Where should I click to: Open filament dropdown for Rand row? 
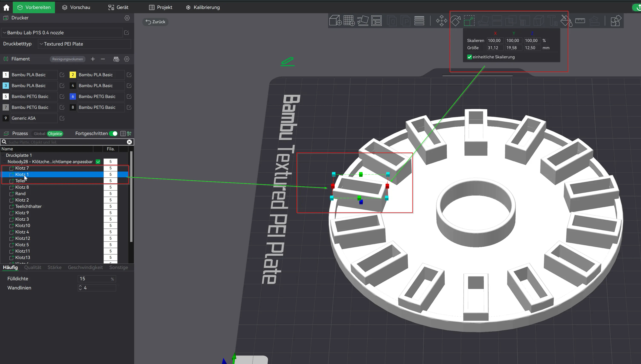point(111,193)
